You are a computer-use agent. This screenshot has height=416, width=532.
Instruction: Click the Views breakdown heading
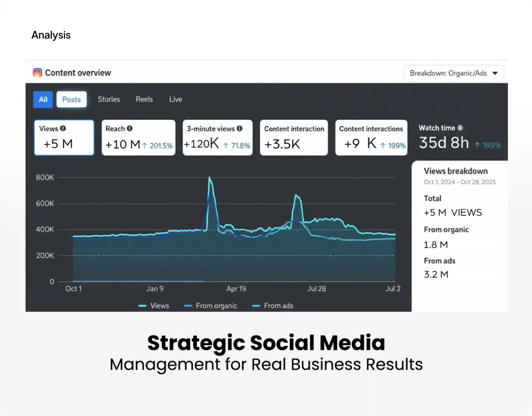[x=456, y=171]
